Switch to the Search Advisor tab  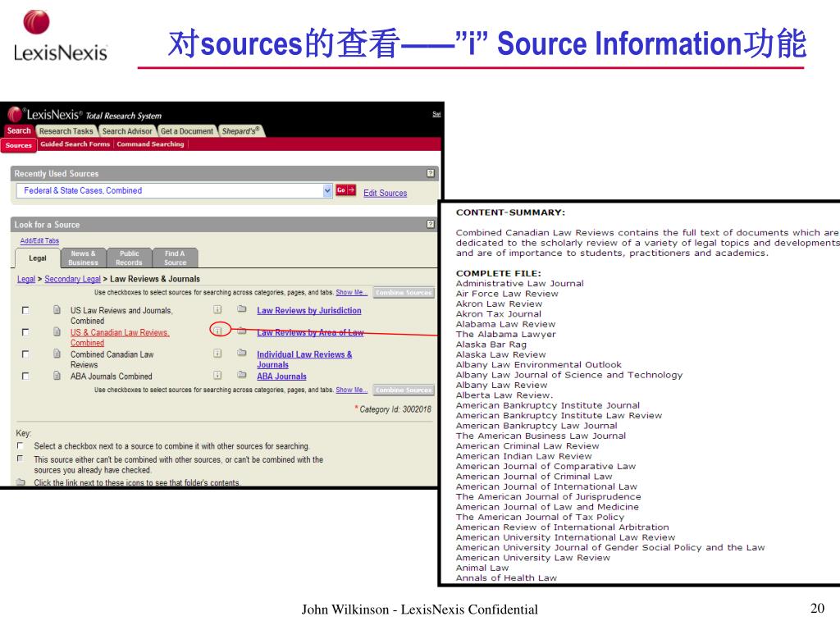click(127, 131)
